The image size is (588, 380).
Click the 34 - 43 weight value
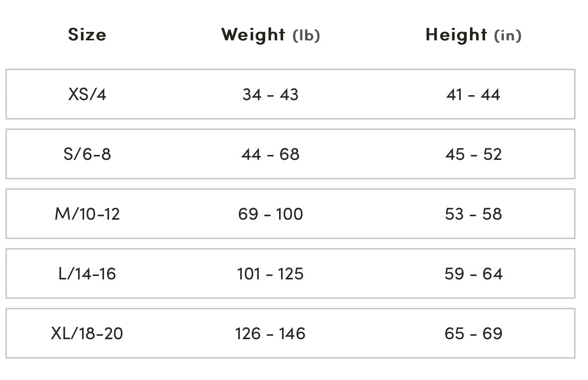pos(270,94)
